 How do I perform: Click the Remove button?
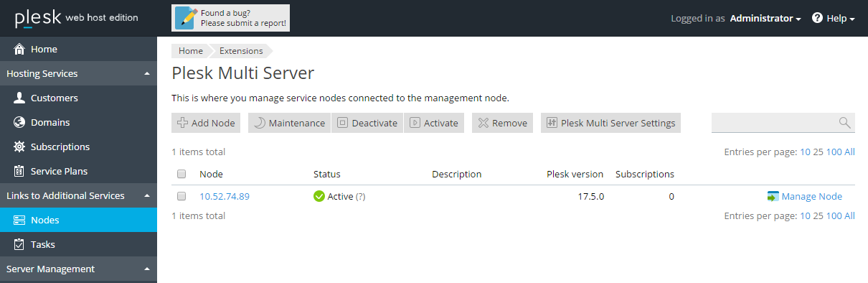pos(502,123)
